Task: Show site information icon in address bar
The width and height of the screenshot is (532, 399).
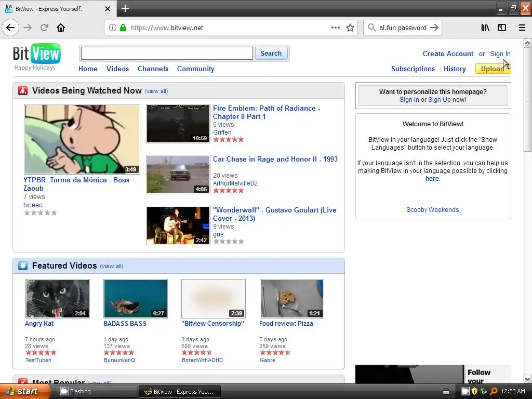Action: (x=112, y=28)
